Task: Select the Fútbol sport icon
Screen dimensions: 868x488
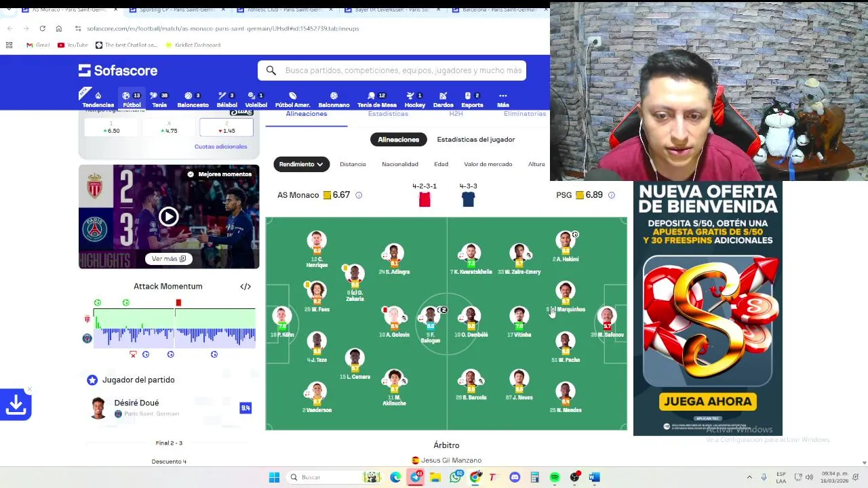Action: pos(132,100)
